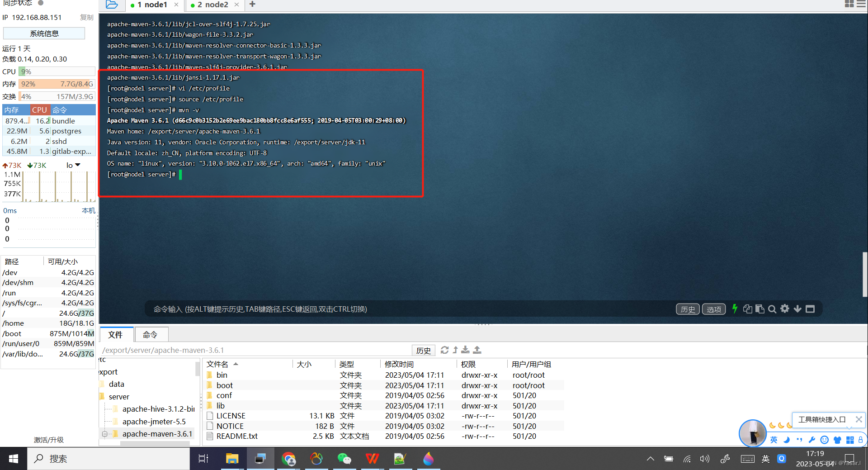868x470 pixels.
Task: Open search with the magnifier icon
Action: click(x=772, y=309)
